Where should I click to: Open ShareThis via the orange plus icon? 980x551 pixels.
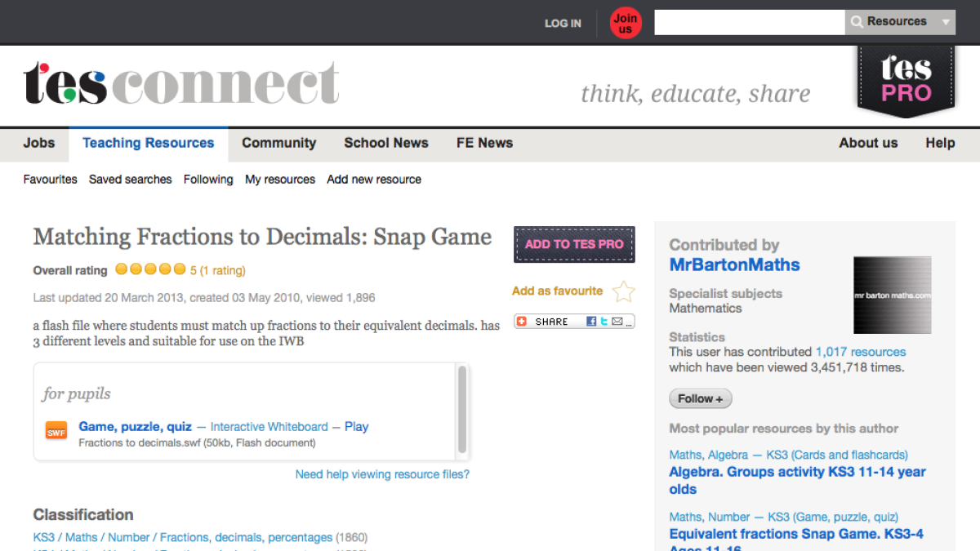pos(522,321)
